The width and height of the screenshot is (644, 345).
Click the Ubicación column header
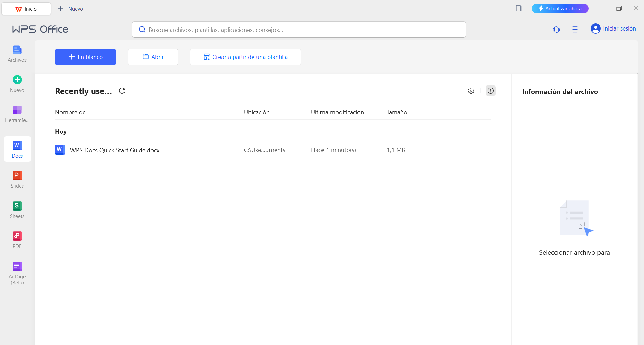[x=257, y=112]
